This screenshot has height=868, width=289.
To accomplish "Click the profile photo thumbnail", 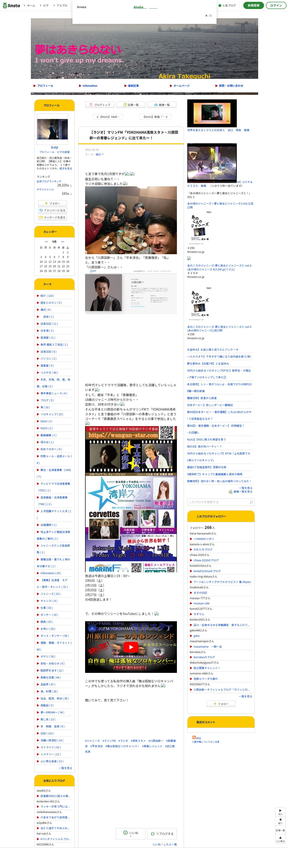I will (52, 129).
